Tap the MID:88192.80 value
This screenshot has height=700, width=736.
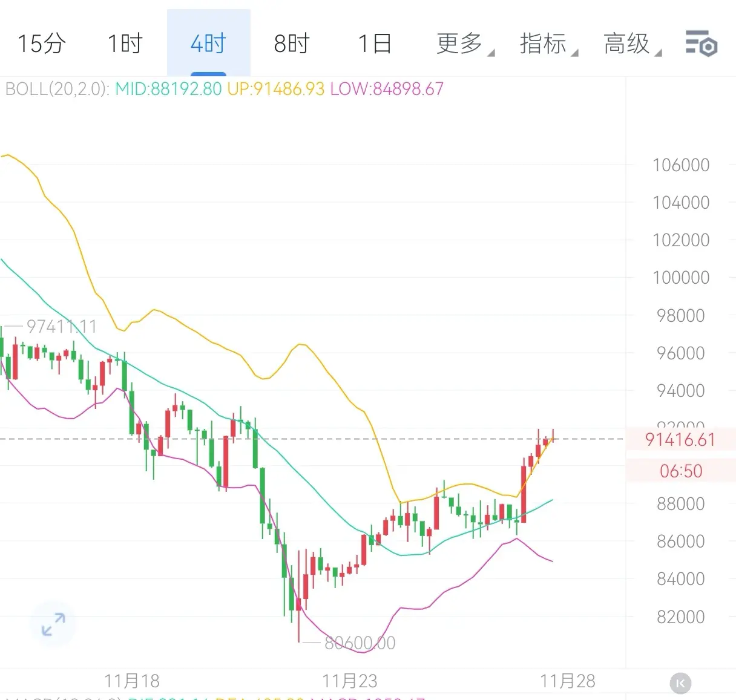point(169,89)
